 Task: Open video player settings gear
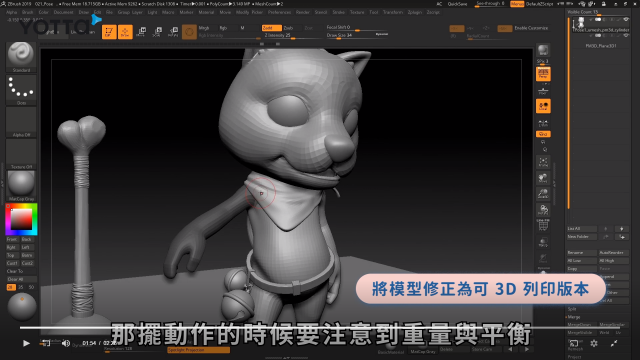click(594, 343)
